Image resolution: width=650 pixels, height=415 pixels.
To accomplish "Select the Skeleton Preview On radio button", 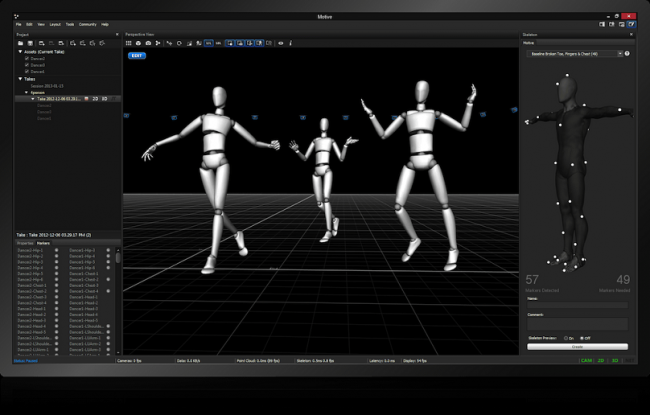I will [565, 338].
